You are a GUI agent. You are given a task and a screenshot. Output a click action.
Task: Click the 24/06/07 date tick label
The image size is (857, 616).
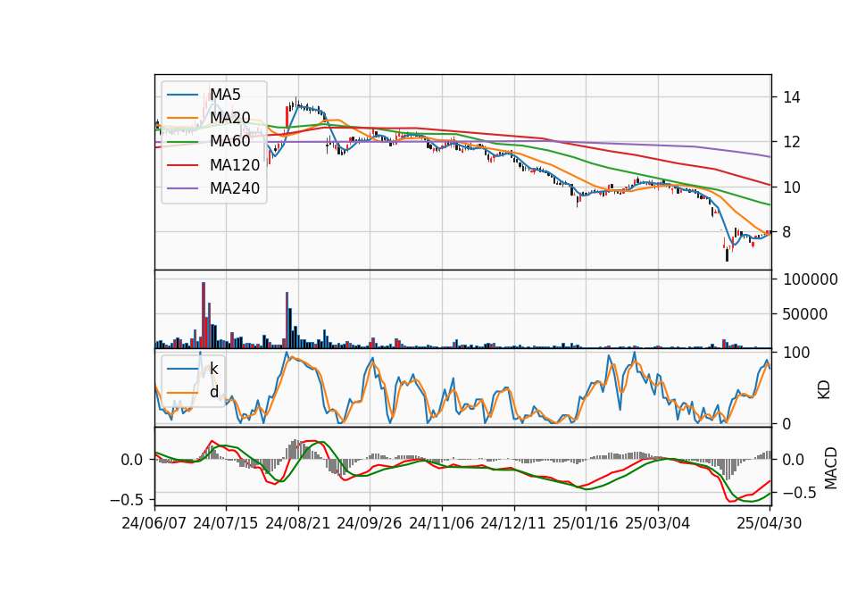click(x=154, y=523)
